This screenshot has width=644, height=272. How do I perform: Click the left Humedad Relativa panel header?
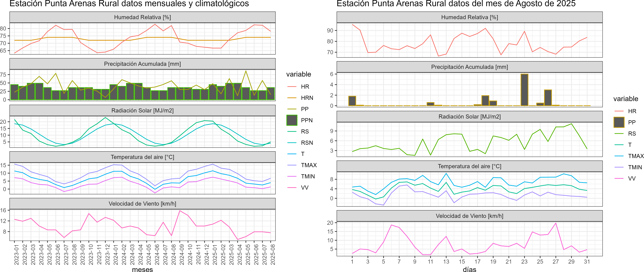click(x=143, y=17)
